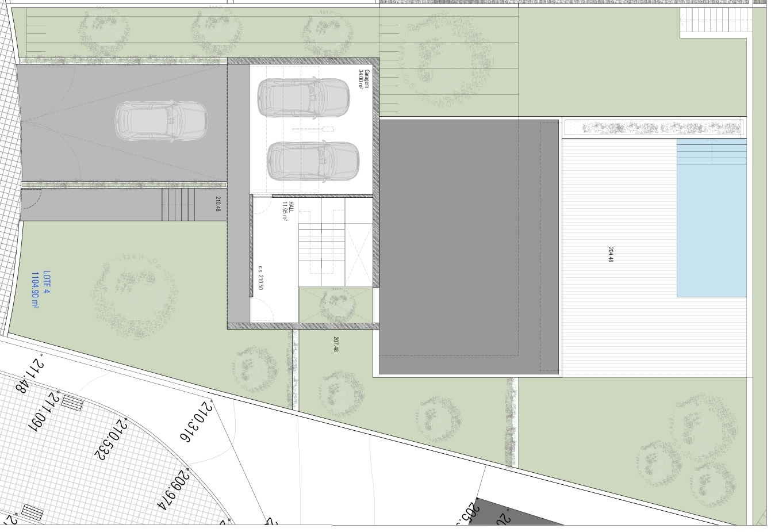771x532 pixels.
Task: Select the blue '1104.90 m²' lot area text
Action: click(x=35, y=290)
